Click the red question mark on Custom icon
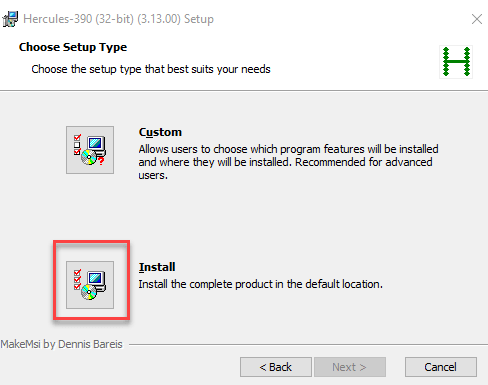This screenshot has height=385, width=488. (x=101, y=161)
